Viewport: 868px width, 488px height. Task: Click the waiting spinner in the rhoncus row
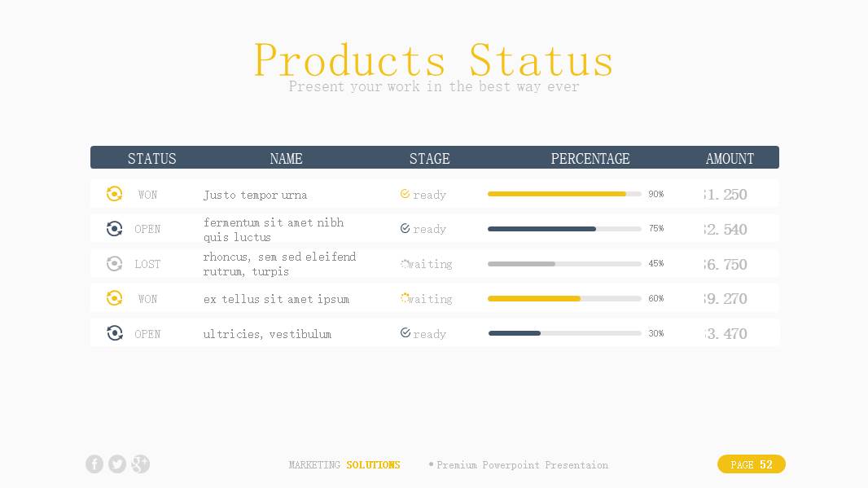pos(405,264)
